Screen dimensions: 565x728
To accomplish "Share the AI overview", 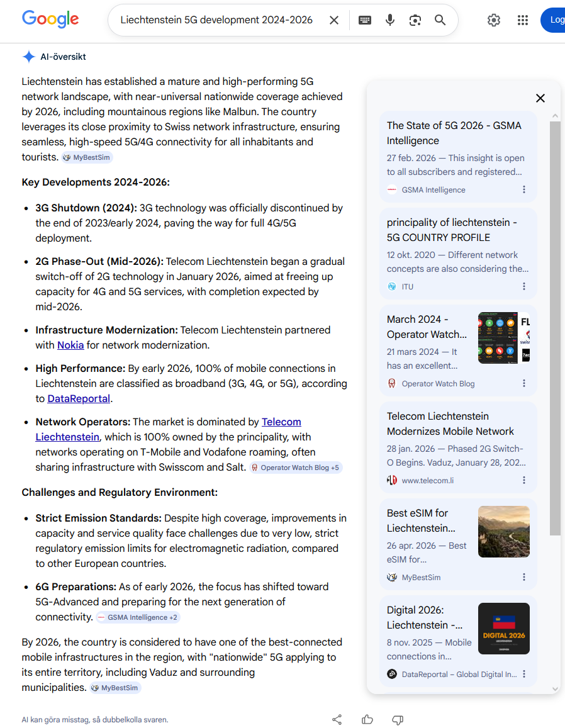I will (x=337, y=720).
